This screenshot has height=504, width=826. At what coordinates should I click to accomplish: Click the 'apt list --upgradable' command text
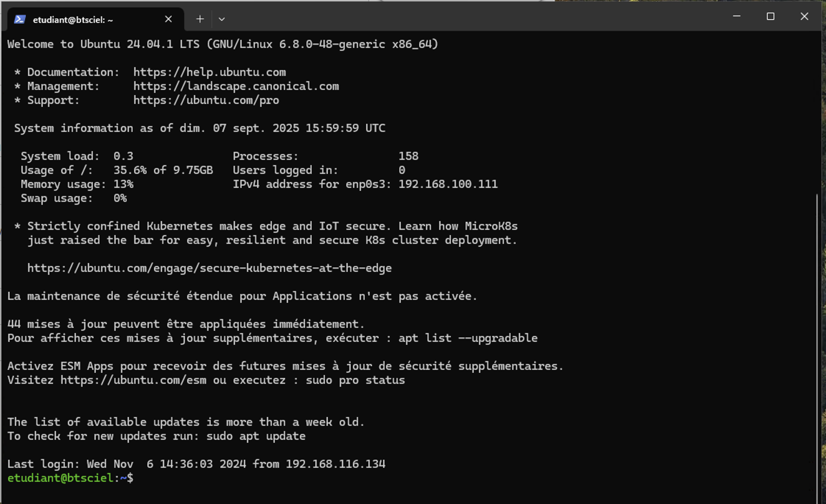click(x=468, y=338)
